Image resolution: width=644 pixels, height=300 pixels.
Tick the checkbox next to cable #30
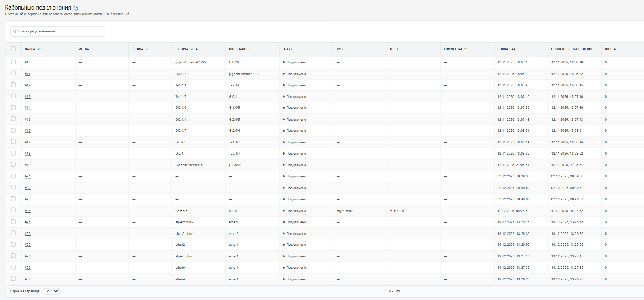pos(13,279)
